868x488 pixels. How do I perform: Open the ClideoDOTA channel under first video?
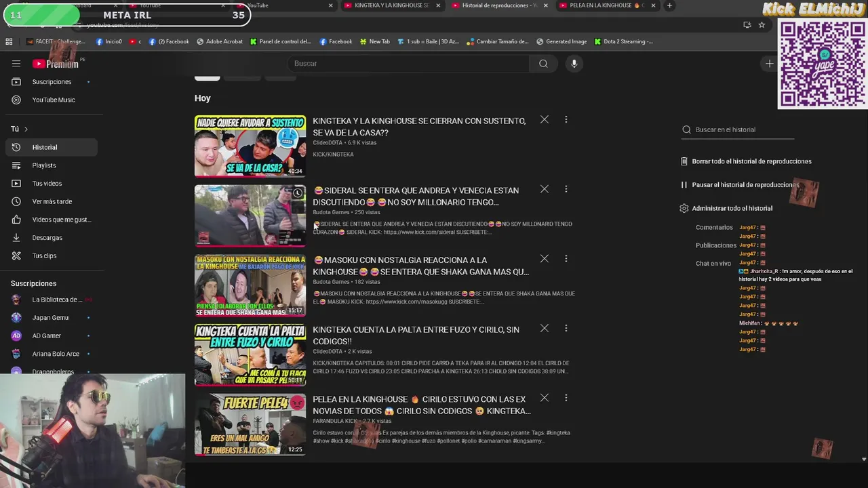pos(328,143)
